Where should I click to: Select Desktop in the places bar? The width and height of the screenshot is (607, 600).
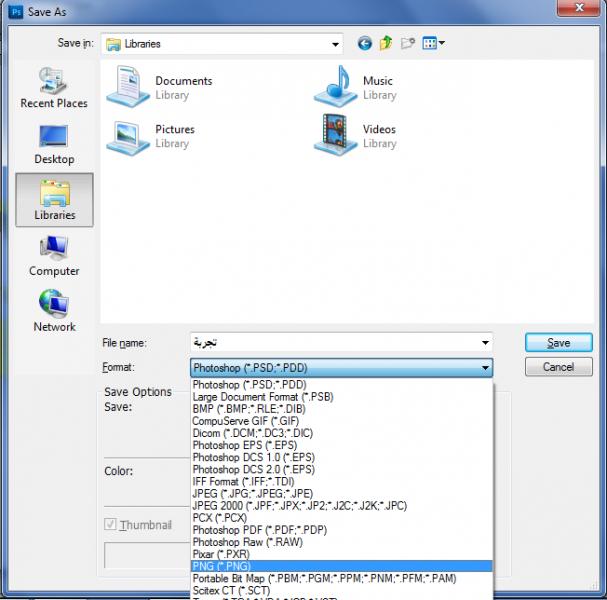[54, 144]
